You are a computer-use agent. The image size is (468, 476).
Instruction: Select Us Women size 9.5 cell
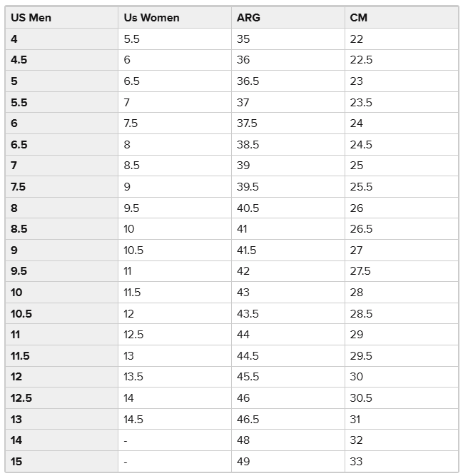click(x=175, y=208)
